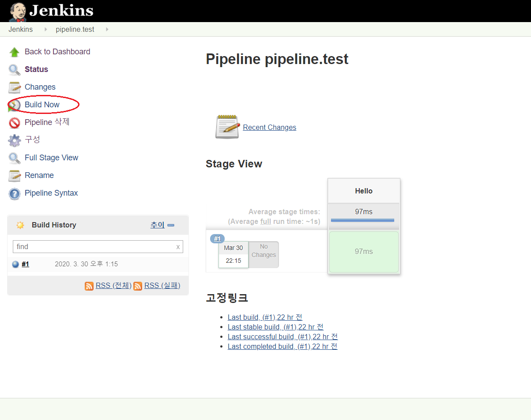Open Recent Changes link
The height and width of the screenshot is (420, 531).
270,127
